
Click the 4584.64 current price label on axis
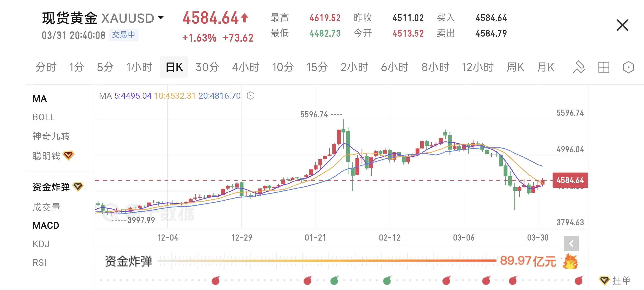coord(570,180)
